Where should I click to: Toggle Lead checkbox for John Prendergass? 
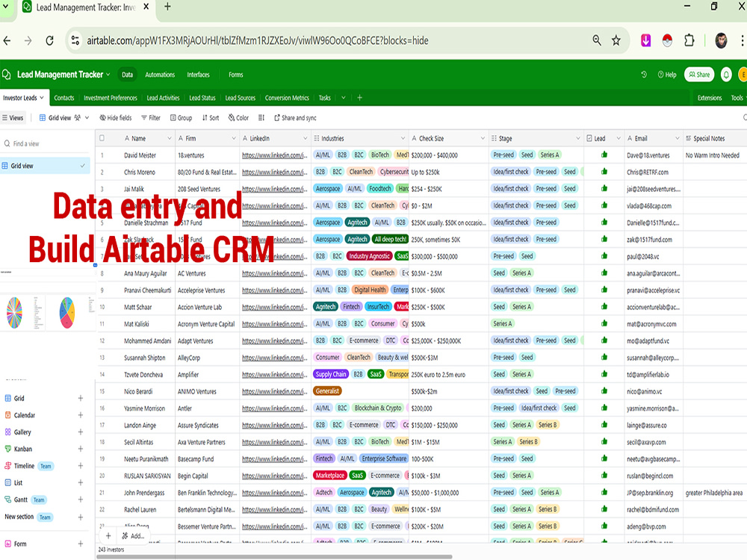(x=604, y=492)
